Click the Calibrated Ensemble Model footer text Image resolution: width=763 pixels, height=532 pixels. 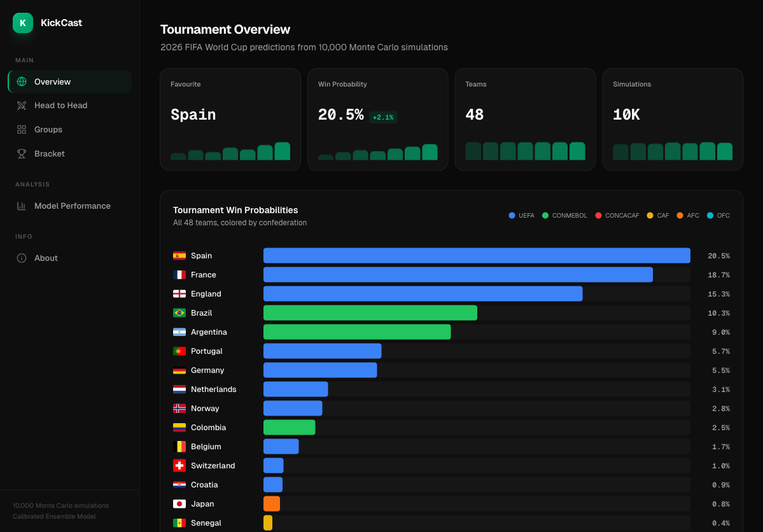coord(55,517)
